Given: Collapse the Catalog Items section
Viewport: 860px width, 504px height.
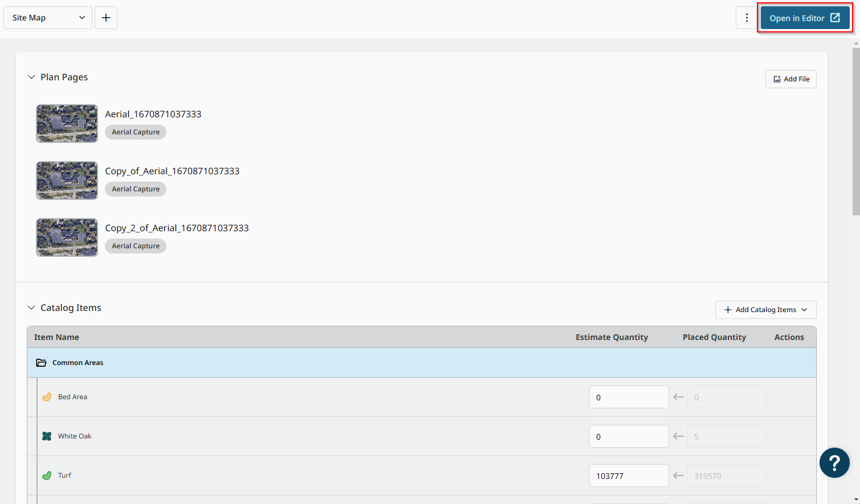Looking at the screenshot, I should tap(31, 308).
